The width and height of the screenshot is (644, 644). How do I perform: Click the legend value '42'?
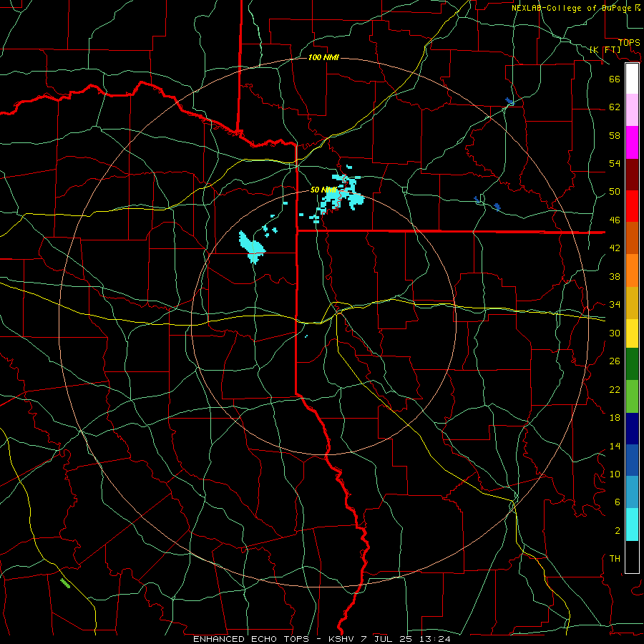(x=615, y=248)
